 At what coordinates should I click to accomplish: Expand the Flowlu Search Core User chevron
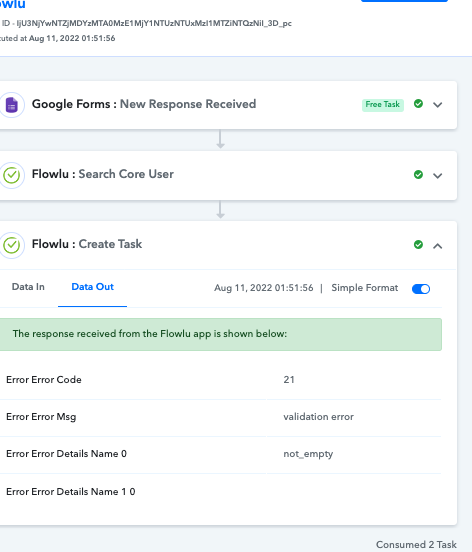[x=438, y=176]
